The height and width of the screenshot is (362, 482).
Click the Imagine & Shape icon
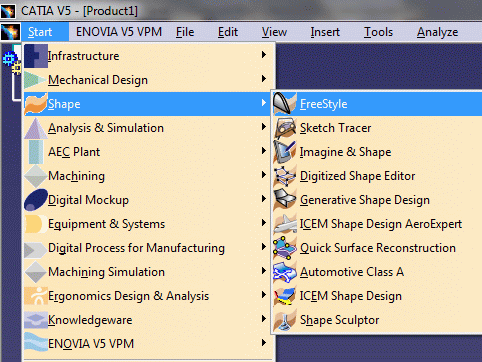click(x=285, y=152)
